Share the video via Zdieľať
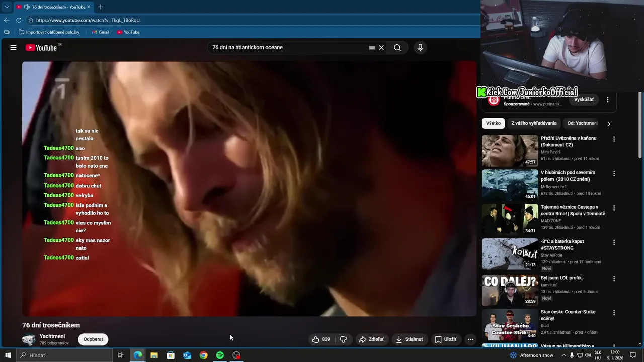Image resolution: width=644 pixels, height=362 pixels. 371,339
